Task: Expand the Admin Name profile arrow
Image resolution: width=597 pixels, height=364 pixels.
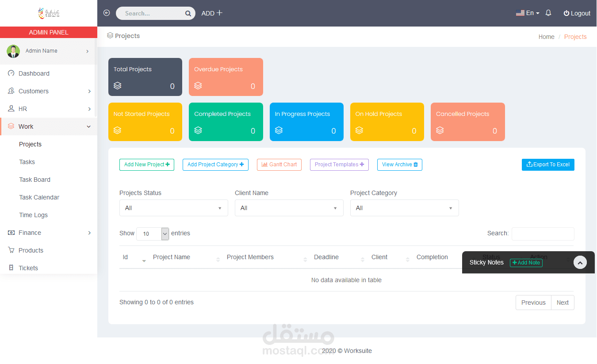Action: (87, 51)
